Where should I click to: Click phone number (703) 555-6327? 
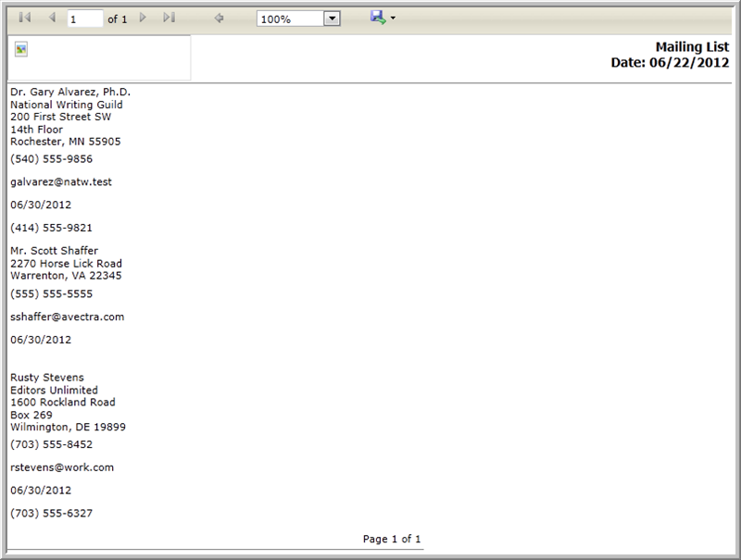[x=52, y=513]
